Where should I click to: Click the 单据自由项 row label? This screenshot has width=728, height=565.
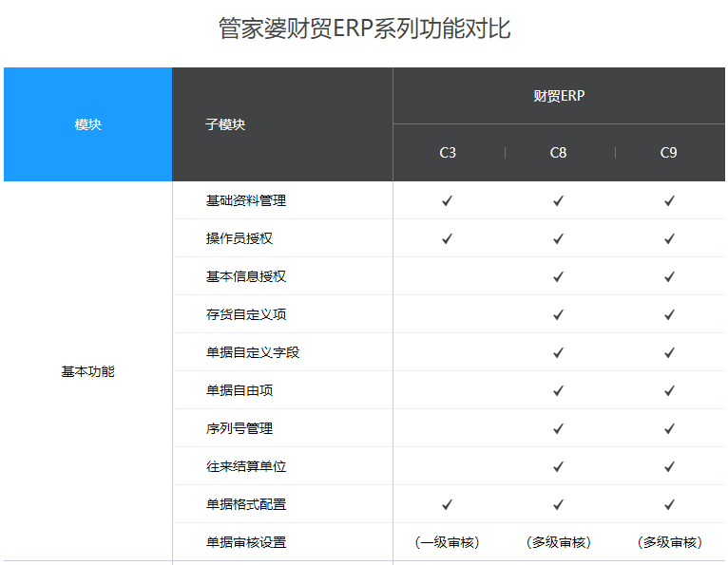239,390
